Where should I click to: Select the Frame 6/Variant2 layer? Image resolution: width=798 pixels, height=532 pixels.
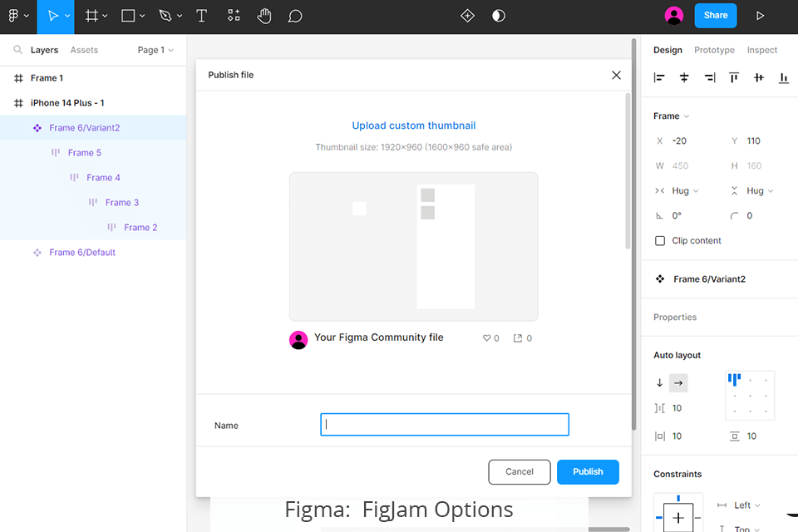pyautogui.click(x=93, y=128)
